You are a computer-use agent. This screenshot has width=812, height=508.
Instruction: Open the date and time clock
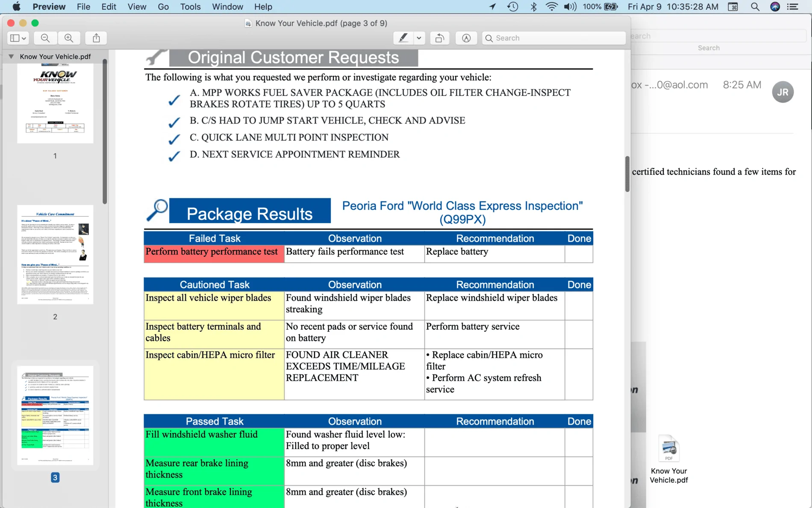point(673,6)
